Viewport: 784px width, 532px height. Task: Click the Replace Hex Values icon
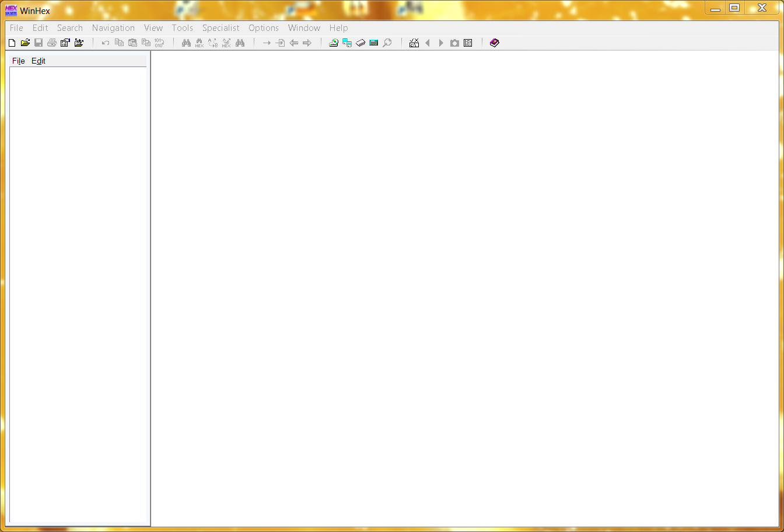(226, 43)
